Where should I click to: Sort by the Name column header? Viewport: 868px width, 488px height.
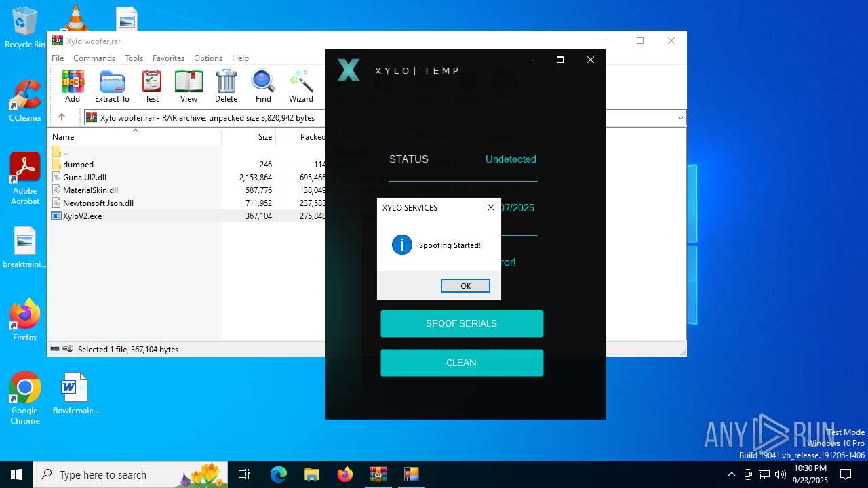pos(134,137)
